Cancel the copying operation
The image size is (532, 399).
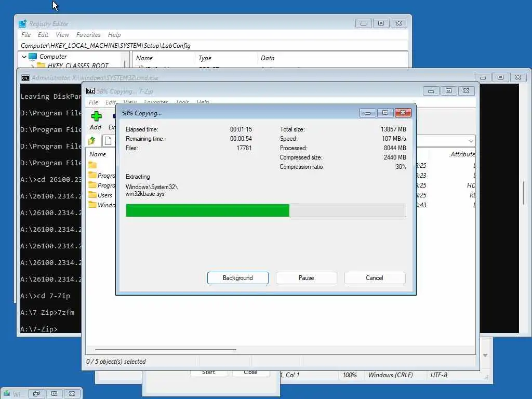pos(375,278)
